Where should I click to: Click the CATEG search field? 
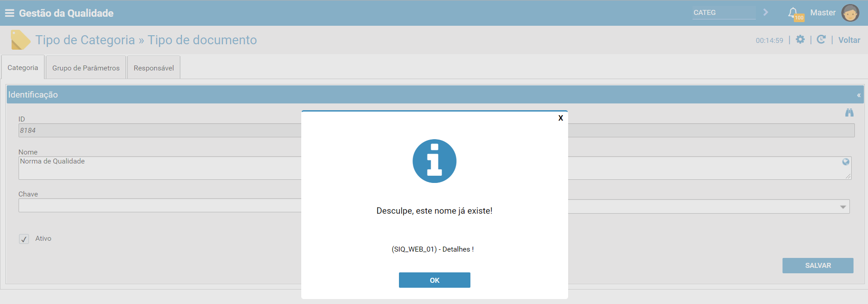(x=724, y=13)
